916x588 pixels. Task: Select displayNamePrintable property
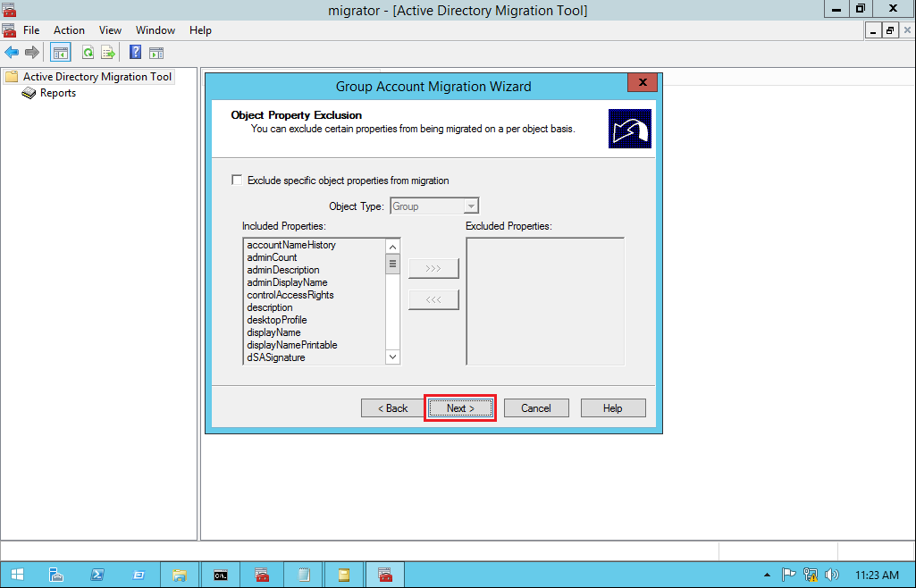(292, 345)
